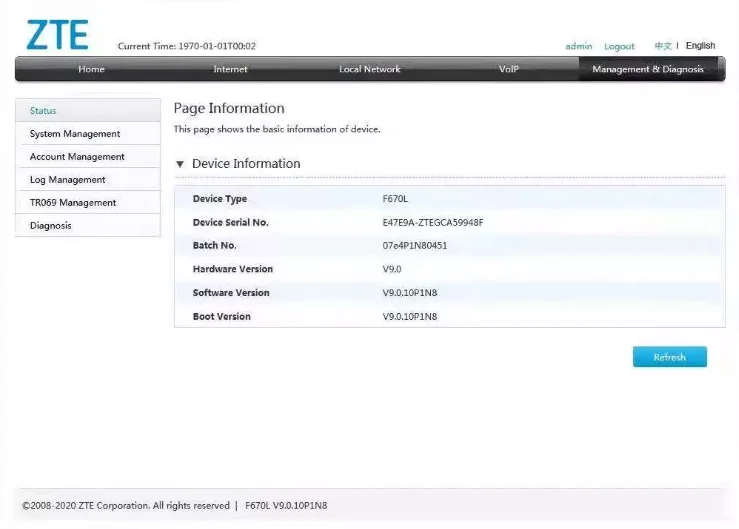Screen dimensions: 739x529
Task: Go to the Local Network tab
Action: [x=369, y=69]
